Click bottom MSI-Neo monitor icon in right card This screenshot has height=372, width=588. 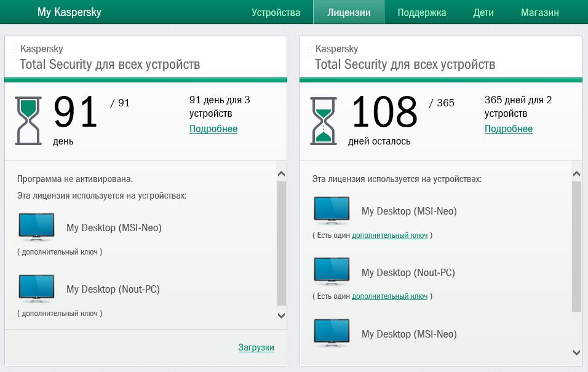tap(332, 333)
